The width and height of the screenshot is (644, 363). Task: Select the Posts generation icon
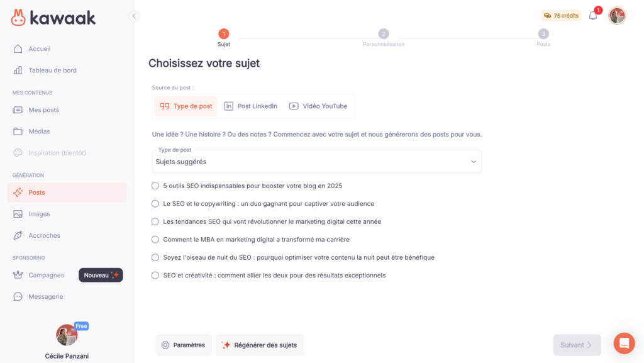point(19,192)
